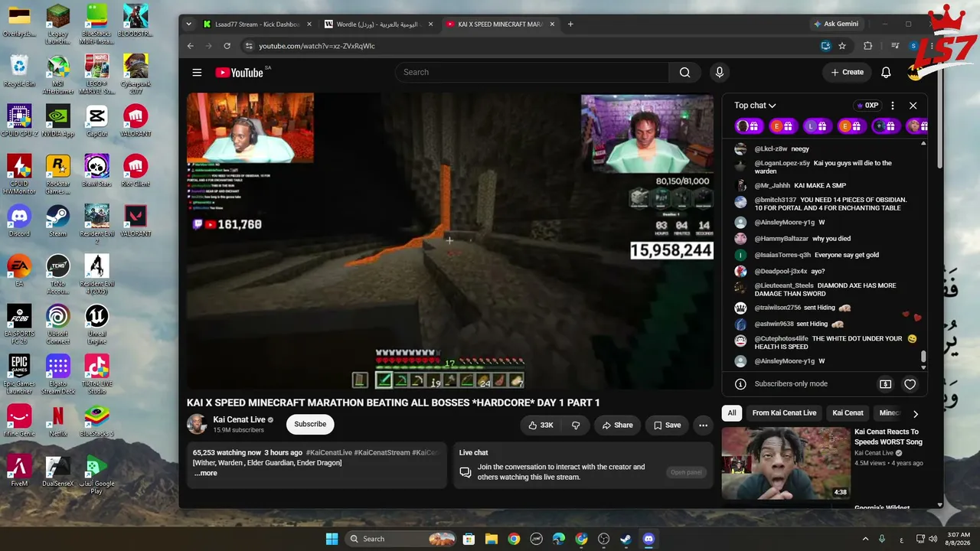Open the Kai Cenat Reacts video thumbnail
The width and height of the screenshot is (980, 551).
point(786,463)
